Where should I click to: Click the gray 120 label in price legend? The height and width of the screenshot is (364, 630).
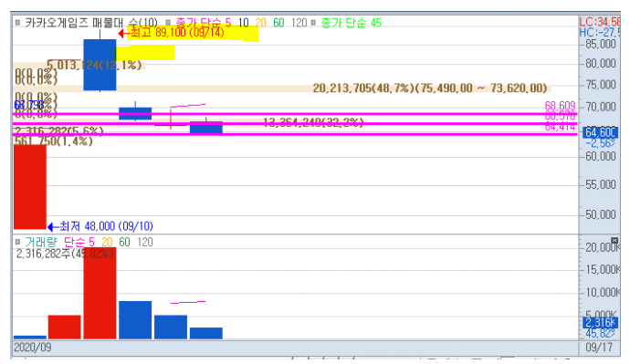click(x=299, y=23)
